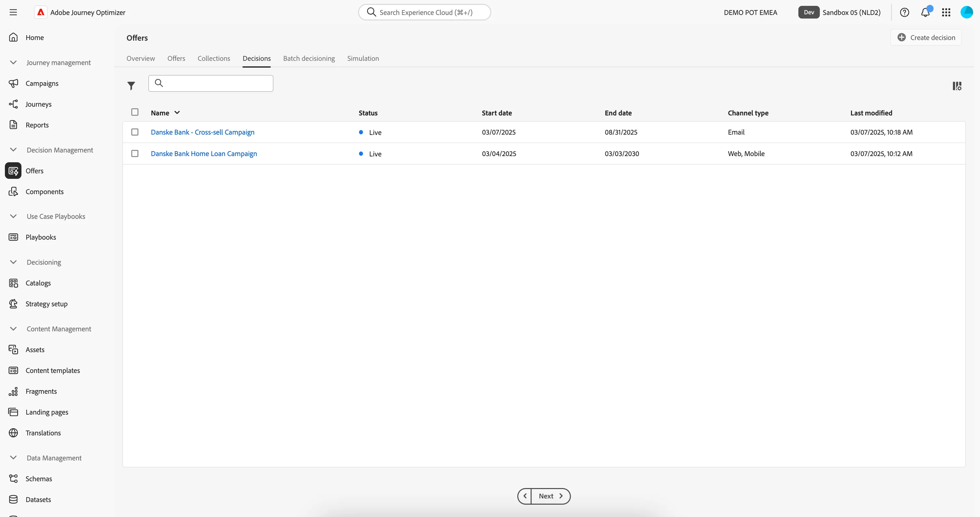Check the Home Loan Campaign row checkbox
980x517 pixels.
(x=135, y=153)
